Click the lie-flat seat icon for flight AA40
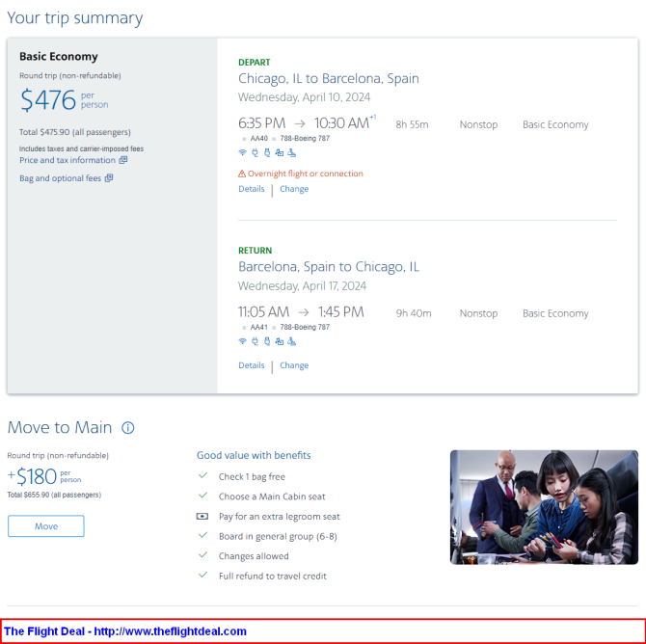Image resolution: width=646 pixels, height=644 pixels. pyautogui.click(x=291, y=152)
